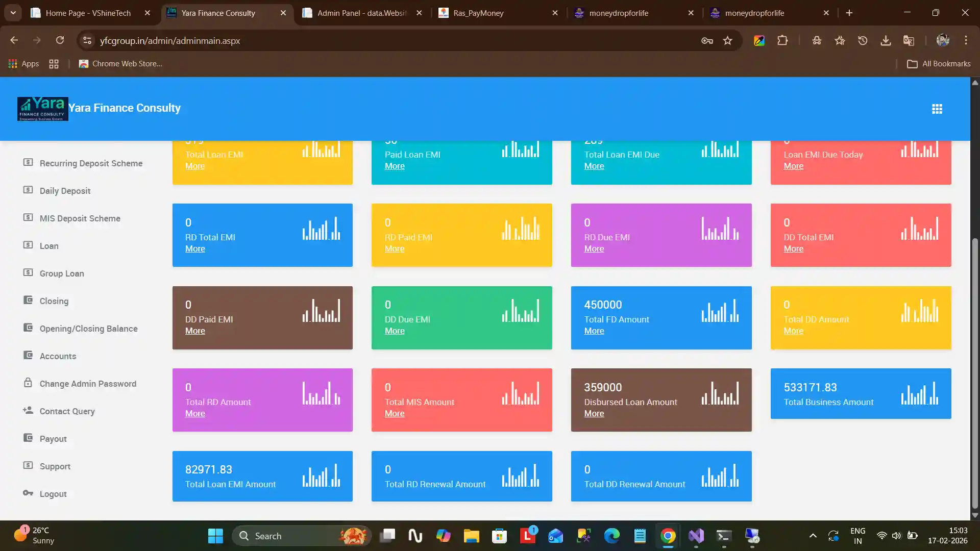Click the Contact Query person icon
Image resolution: width=980 pixels, height=551 pixels.
pos(28,410)
